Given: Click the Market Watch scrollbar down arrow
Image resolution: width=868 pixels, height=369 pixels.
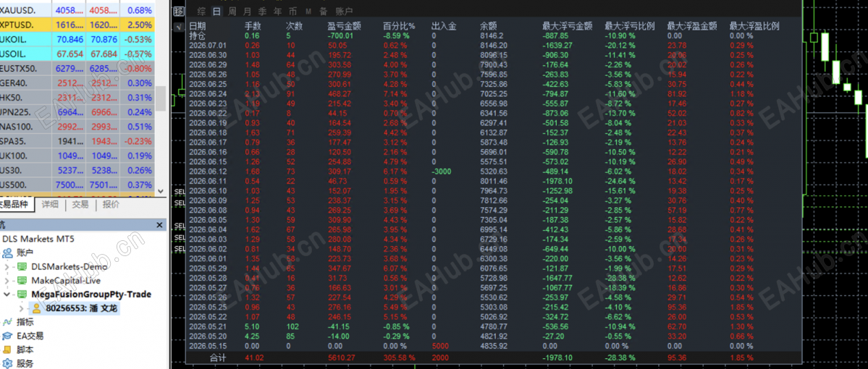Looking at the screenshot, I should click(x=161, y=191).
